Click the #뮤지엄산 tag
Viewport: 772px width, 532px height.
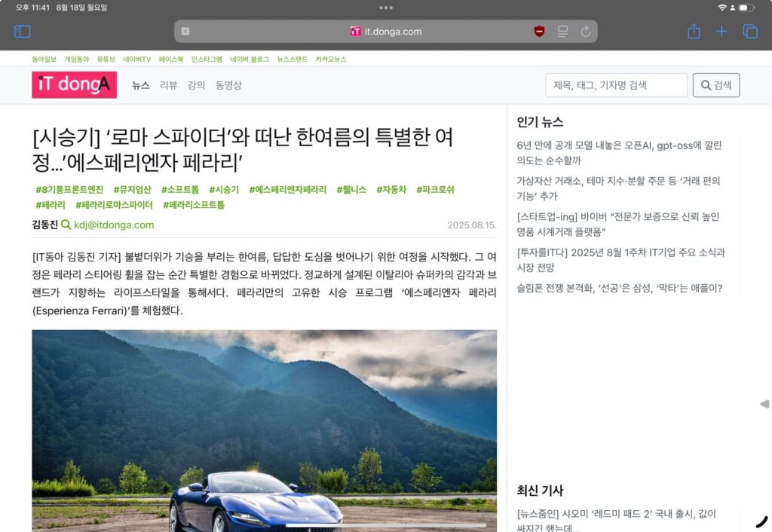pyautogui.click(x=133, y=189)
